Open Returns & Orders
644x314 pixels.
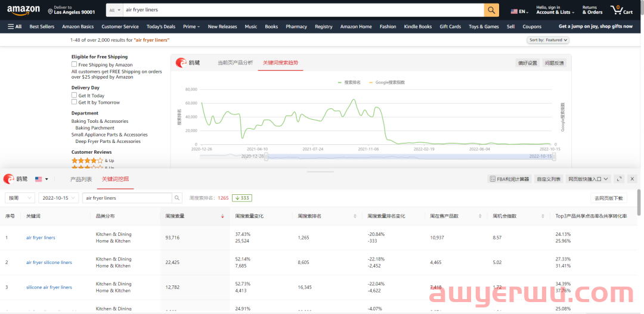(592, 10)
